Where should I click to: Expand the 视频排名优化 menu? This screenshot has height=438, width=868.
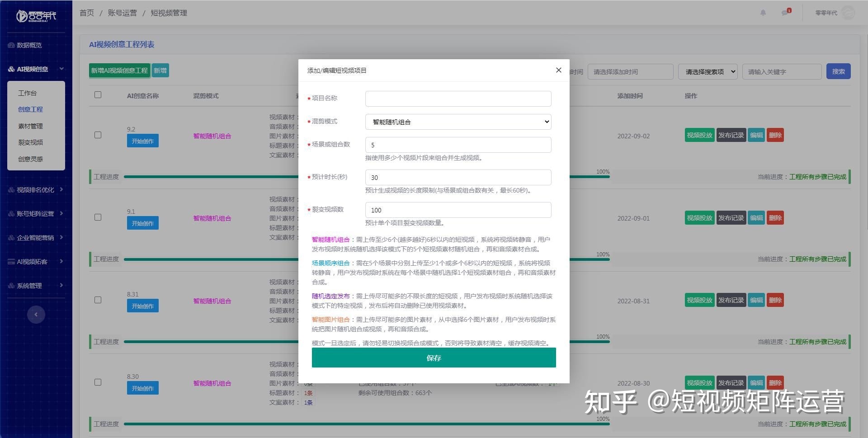(61, 190)
